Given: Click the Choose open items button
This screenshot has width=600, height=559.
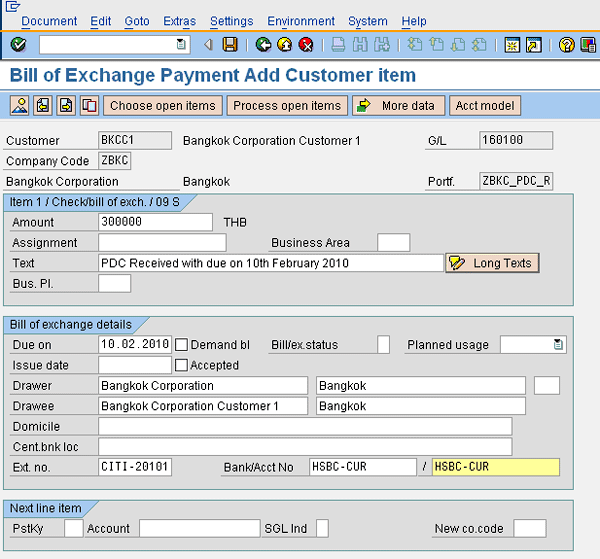Looking at the screenshot, I should [162, 106].
